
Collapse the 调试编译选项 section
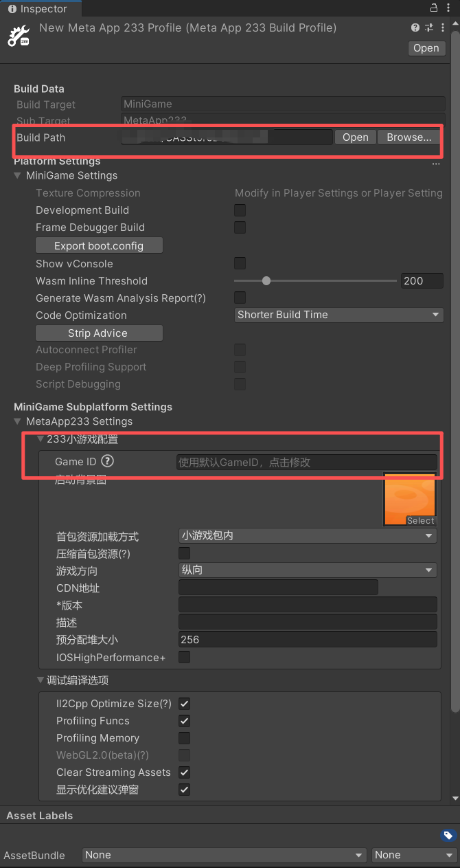41,680
